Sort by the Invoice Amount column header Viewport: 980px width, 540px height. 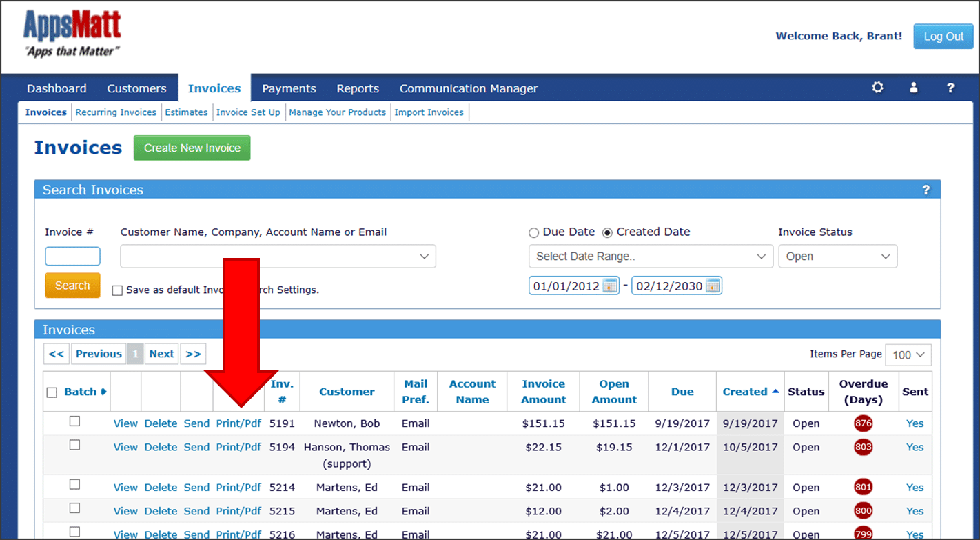pos(544,392)
